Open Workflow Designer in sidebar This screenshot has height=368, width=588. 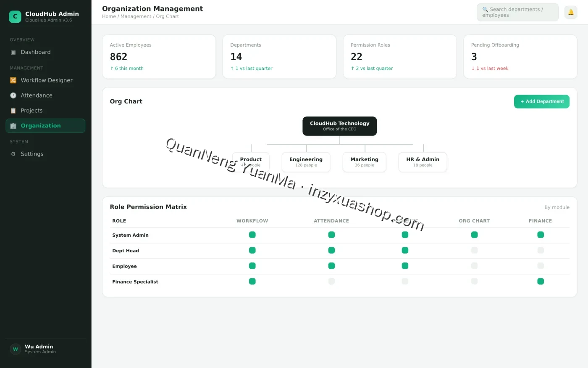[x=45, y=80]
